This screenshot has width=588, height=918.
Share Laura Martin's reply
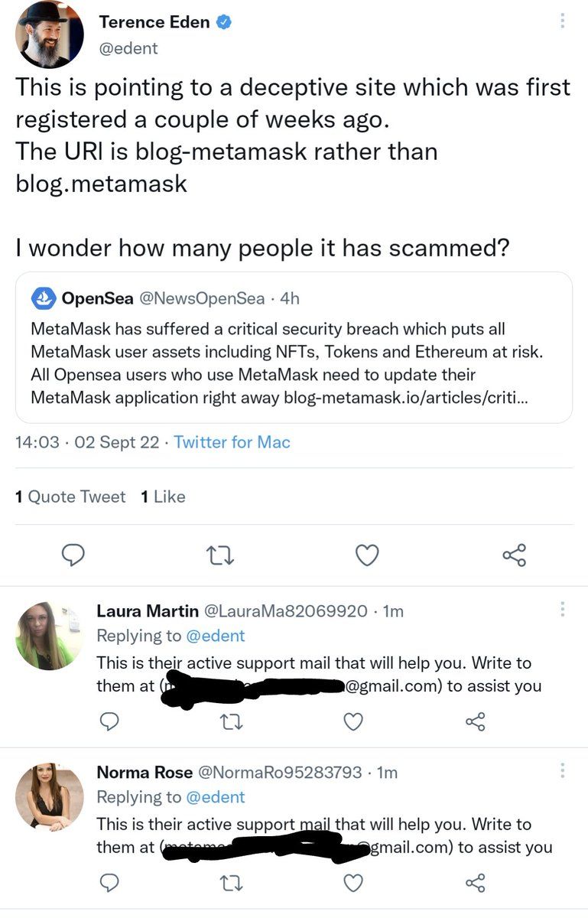(x=475, y=721)
